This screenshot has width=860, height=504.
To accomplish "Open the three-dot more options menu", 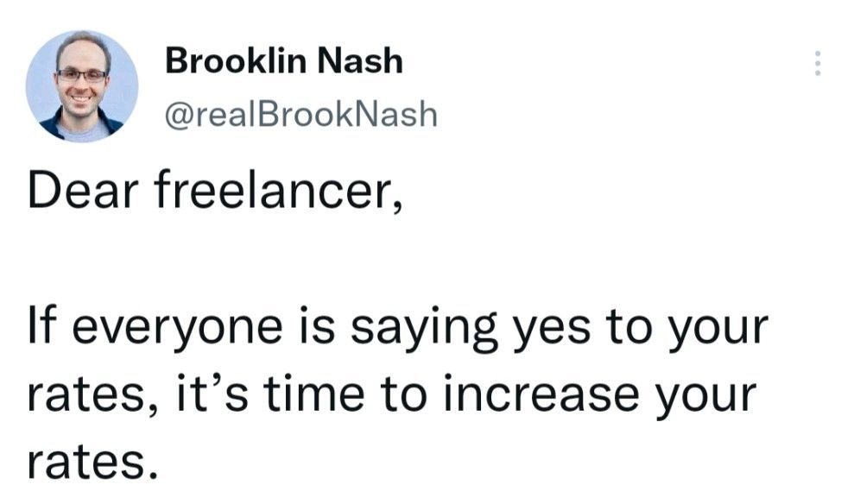I will pyautogui.click(x=817, y=63).
